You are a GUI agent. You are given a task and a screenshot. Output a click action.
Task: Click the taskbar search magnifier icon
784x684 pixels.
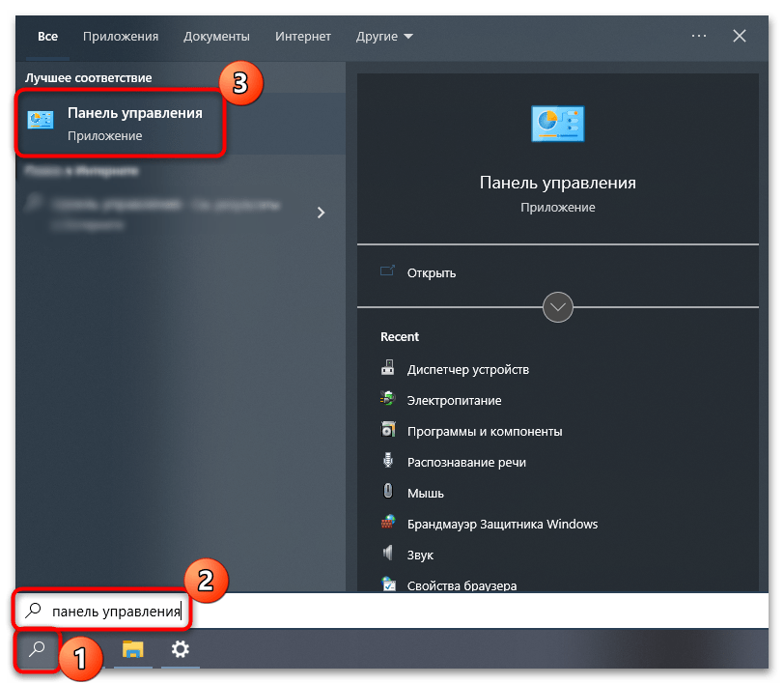pos(37,649)
